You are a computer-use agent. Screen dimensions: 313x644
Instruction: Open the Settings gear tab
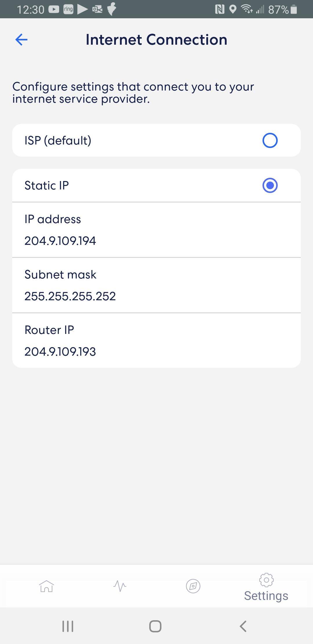266,587
